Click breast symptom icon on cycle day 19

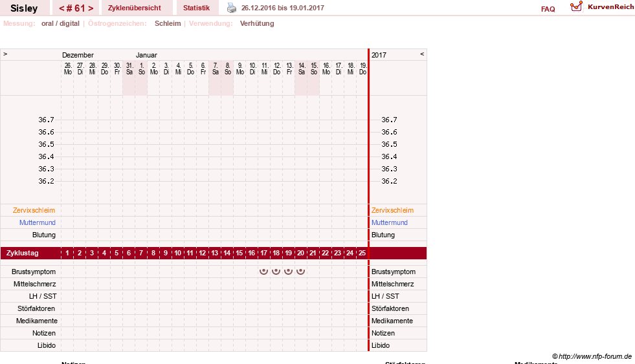pos(288,272)
